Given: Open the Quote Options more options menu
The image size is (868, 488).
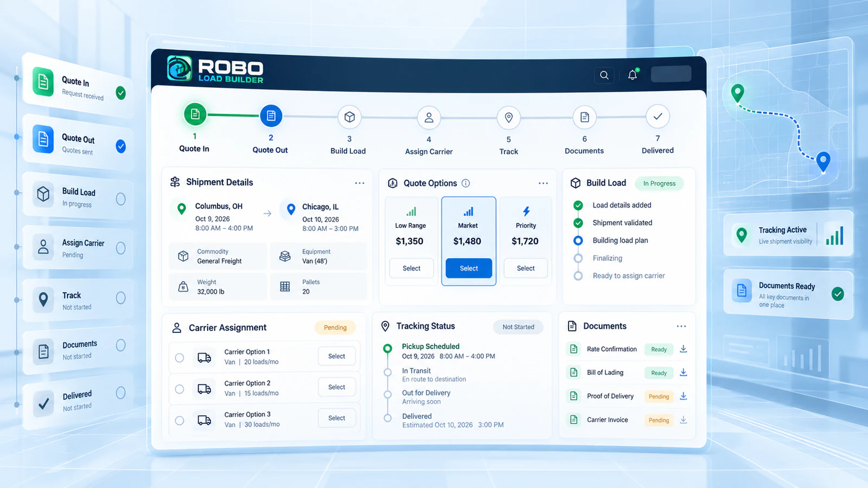Looking at the screenshot, I should click(x=543, y=183).
